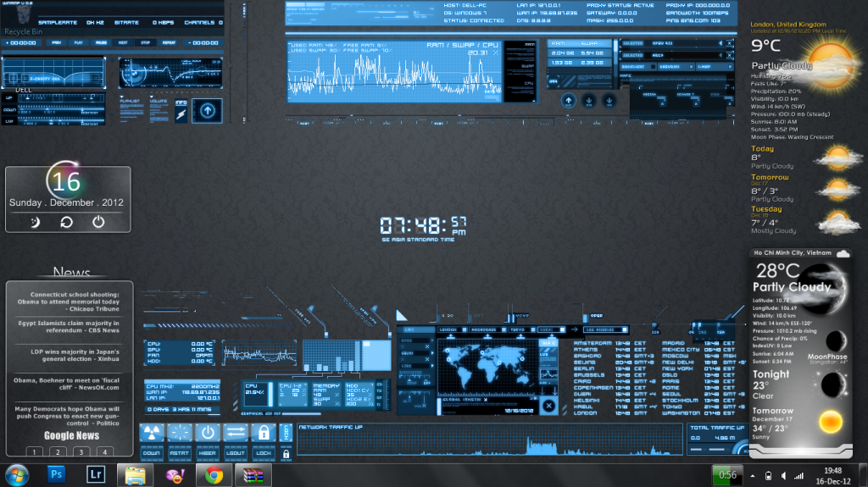Click the Tomorrow forecast in the London weather widget
868x487 pixels.
805,188
